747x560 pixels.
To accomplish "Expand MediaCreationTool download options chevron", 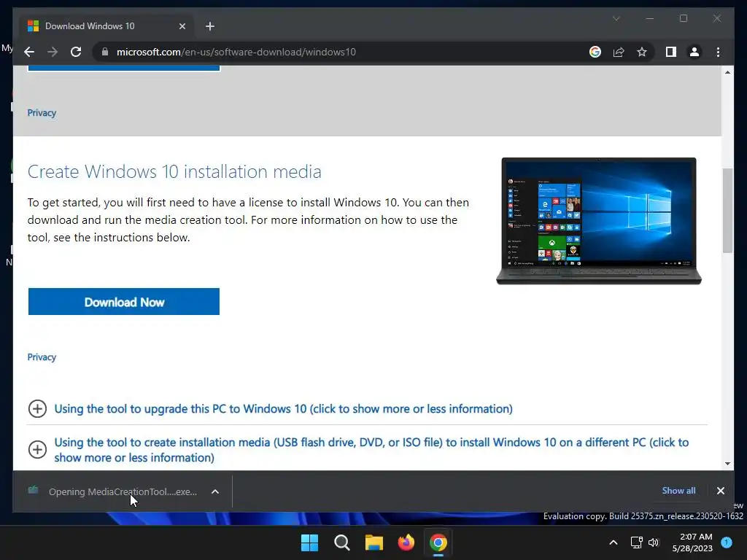I will (x=215, y=491).
